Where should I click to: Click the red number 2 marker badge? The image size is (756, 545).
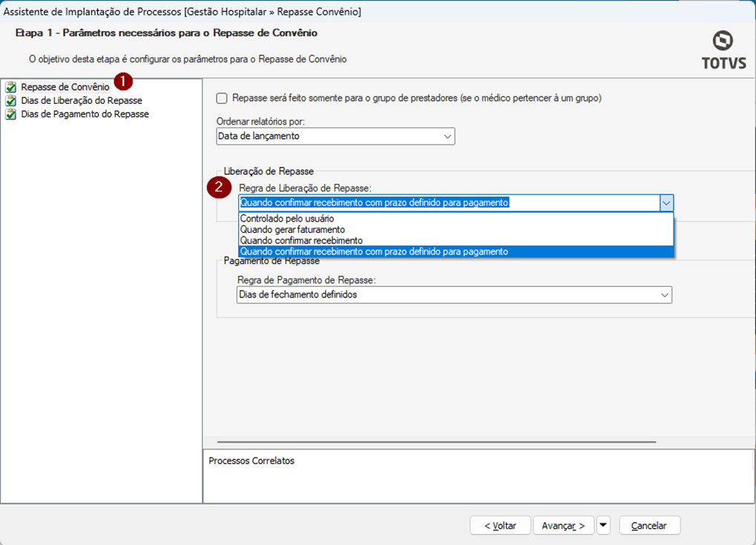(219, 188)
